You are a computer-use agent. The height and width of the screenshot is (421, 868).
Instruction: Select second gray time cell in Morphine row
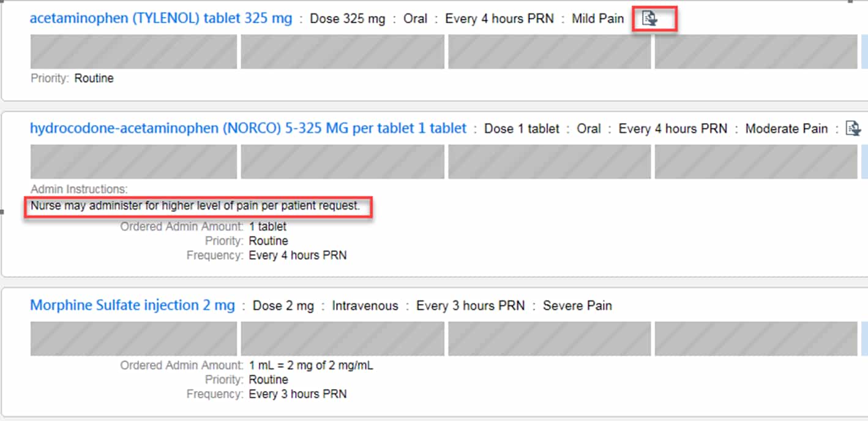coord(342,339)
